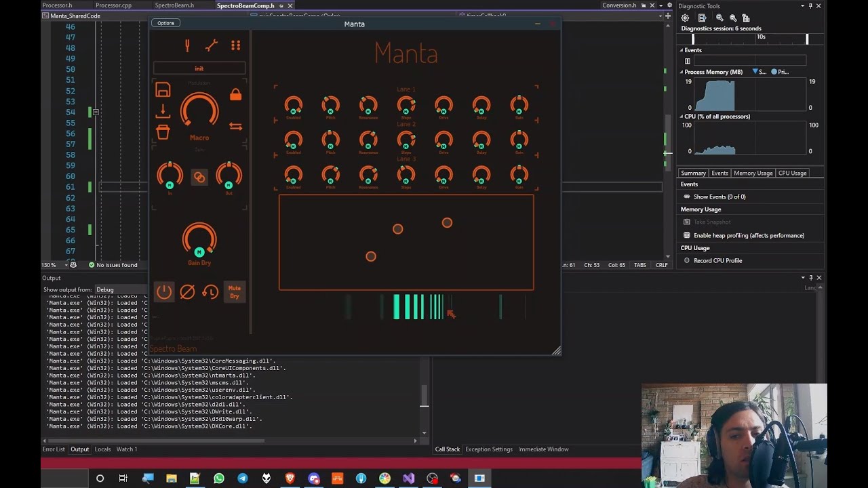Switch to Locals tab
This screenshot has width=868, height=488.
102,449
